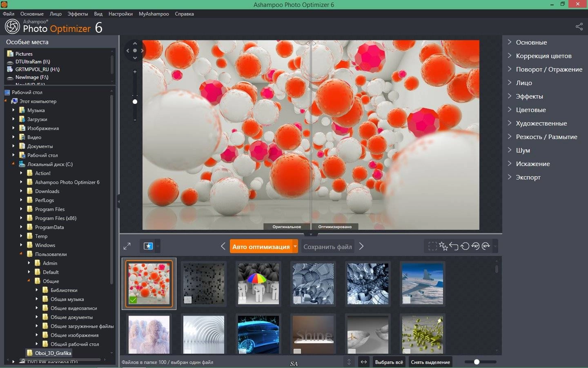Check the Shine thumbnail checkbox
The width and height of the screenshot is (588, 368).
coord(297,351)
